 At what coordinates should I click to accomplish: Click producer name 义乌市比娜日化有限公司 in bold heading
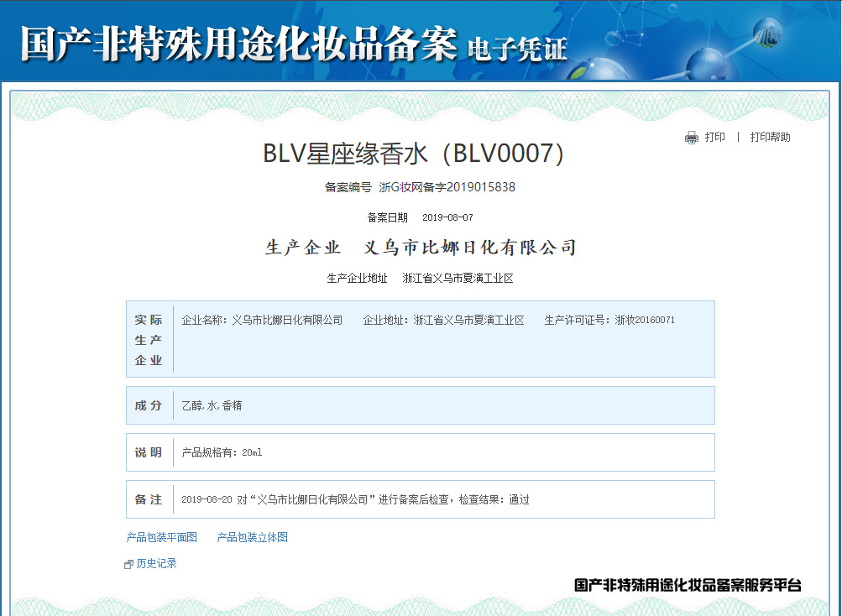470,247
